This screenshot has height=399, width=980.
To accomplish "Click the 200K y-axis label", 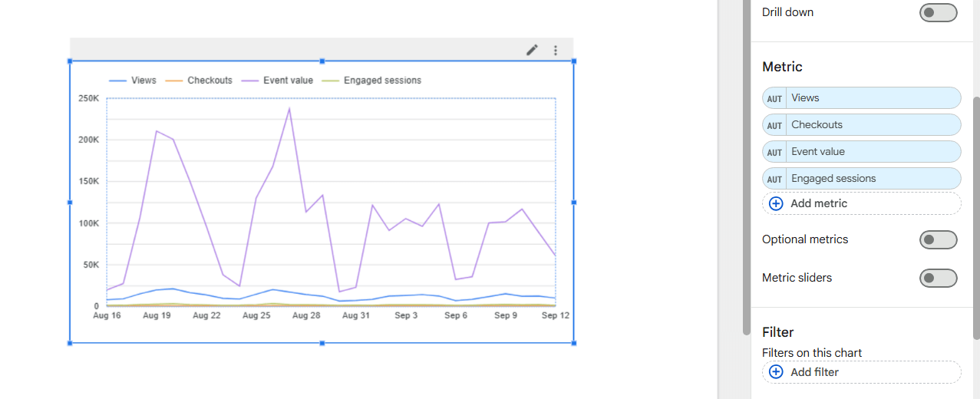I will pyautogui.click(x=89, y=140).
